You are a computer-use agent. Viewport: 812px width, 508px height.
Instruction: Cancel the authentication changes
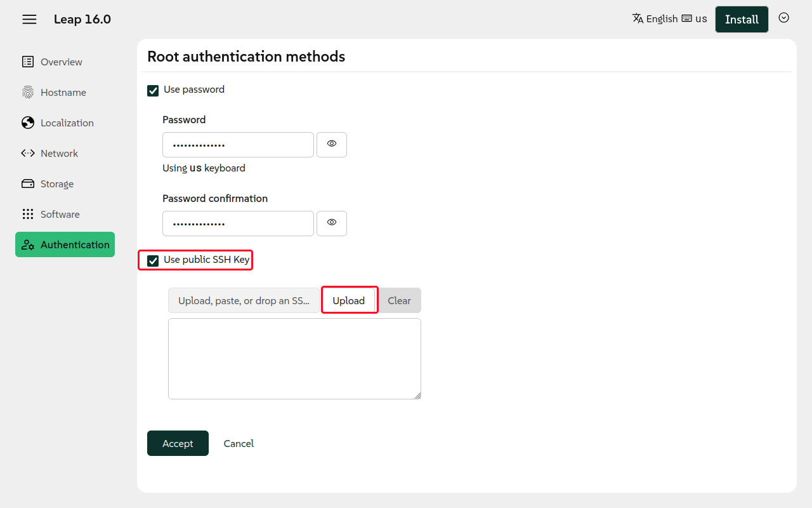click(239, 443)
